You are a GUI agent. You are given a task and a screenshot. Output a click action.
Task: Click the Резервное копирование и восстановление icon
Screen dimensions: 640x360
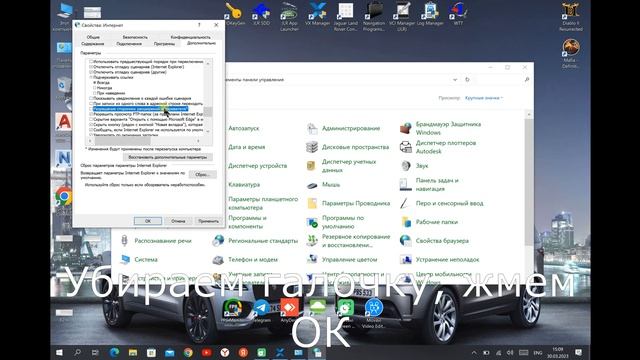tap(312, 241)
